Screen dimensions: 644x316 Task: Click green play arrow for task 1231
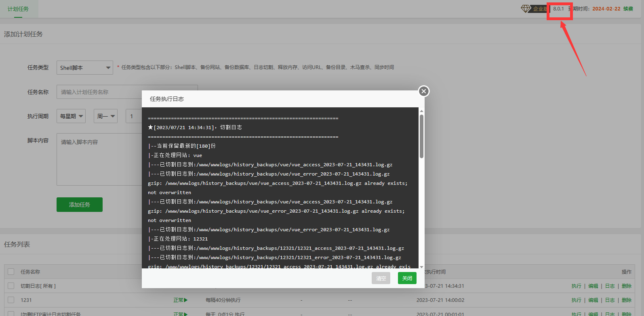186,300
